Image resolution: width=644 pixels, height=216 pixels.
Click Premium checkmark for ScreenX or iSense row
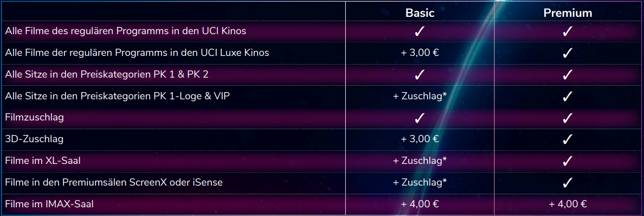pyautogui.click(x=567, y=182)
